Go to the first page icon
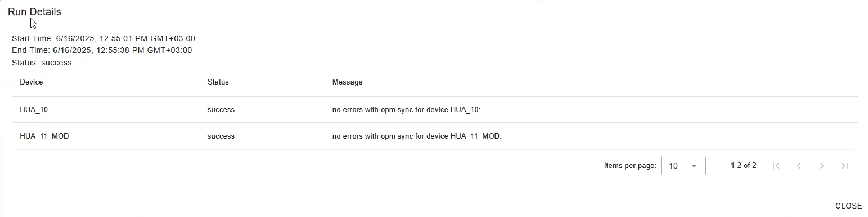The height and width of the screenshot is (217, 868). (776, 166)
